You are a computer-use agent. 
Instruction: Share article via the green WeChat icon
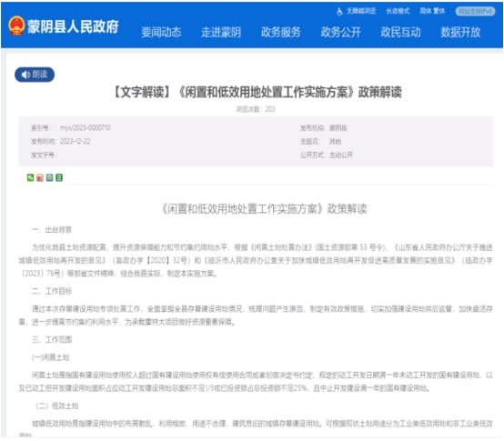coord(30,177)
